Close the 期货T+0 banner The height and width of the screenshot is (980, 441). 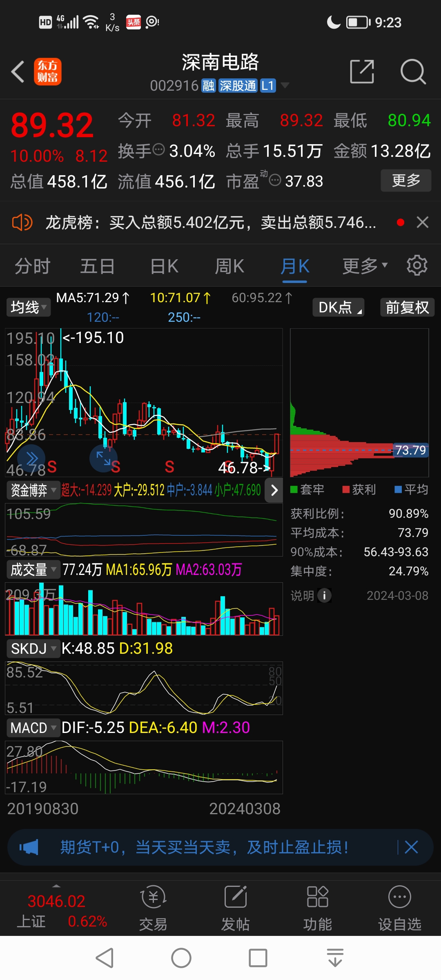coord(411,847)
